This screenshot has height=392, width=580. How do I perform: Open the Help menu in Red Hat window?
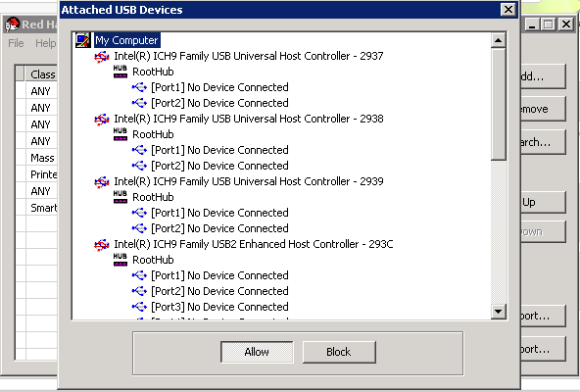pyautogui.click(x=46, y=43)
